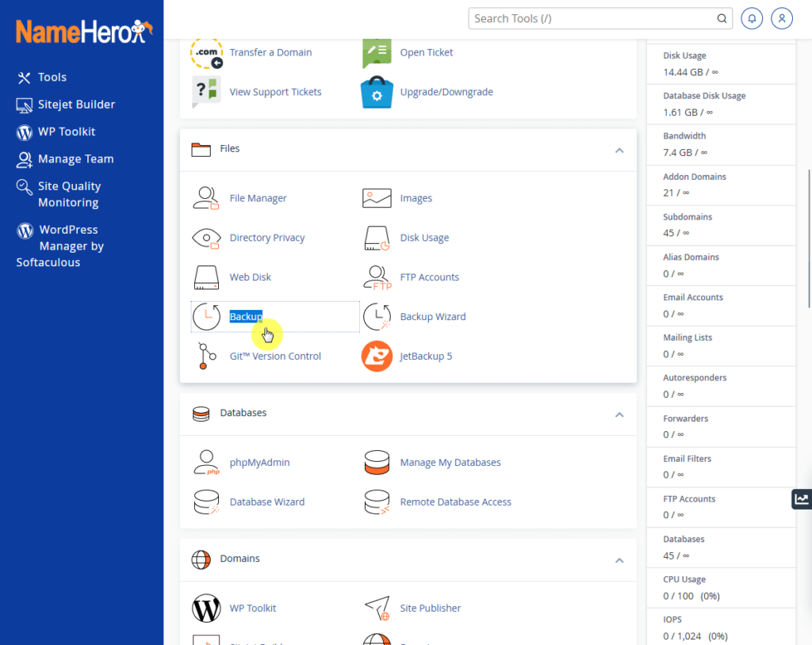Open notifications bell icon

752,19
